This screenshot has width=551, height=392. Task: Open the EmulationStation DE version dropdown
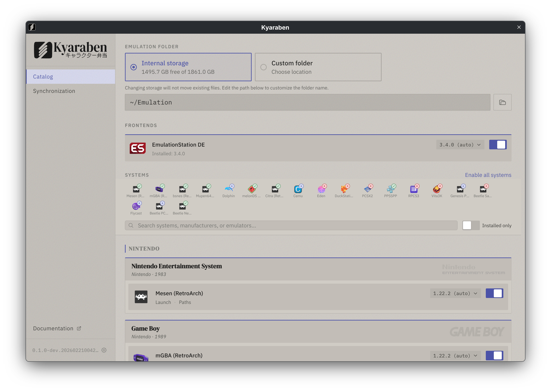point(460,145)
